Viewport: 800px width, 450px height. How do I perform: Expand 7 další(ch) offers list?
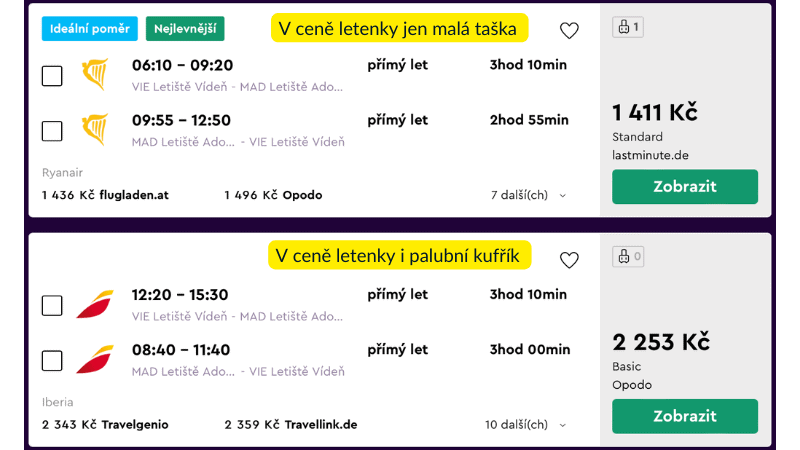pos(529,195)
